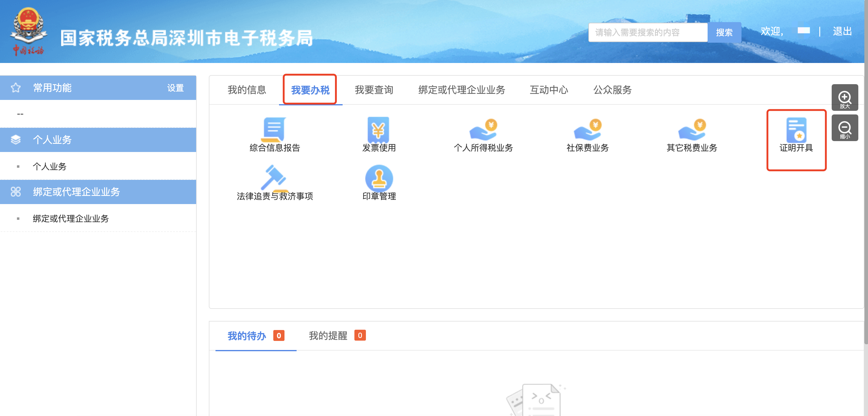The width and height of the screenshot is (868, 416).
Task: Click the 放大 zoom-in button
Action: pos(844,98)
